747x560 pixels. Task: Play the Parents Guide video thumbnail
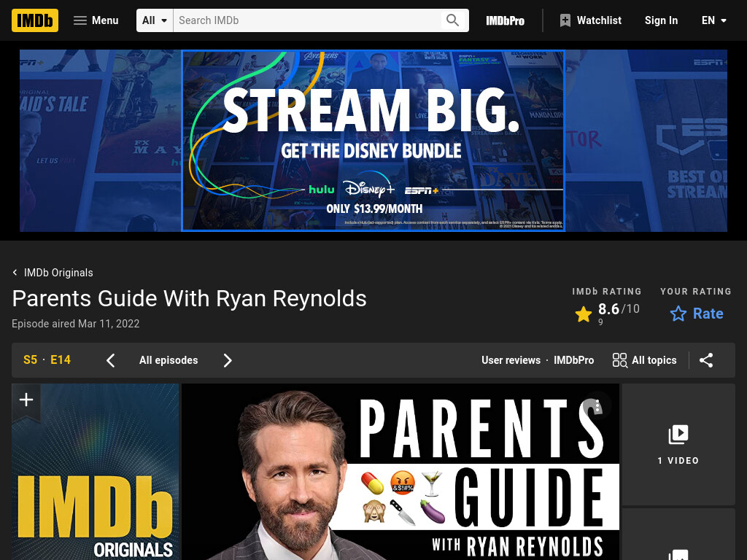pyautogui.click(x=400, y=472)
